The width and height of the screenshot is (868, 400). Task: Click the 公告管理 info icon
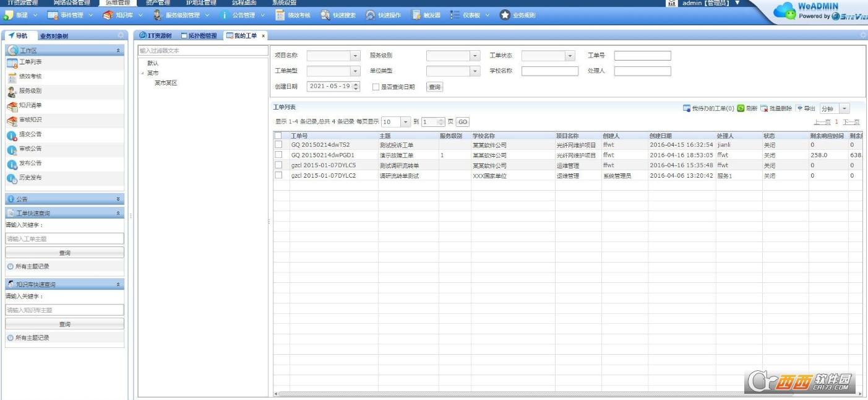(x=225, y=15)
